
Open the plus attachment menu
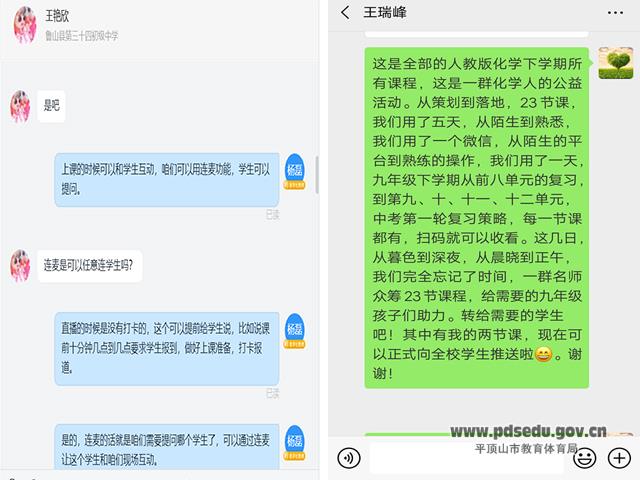coord(619,458)
